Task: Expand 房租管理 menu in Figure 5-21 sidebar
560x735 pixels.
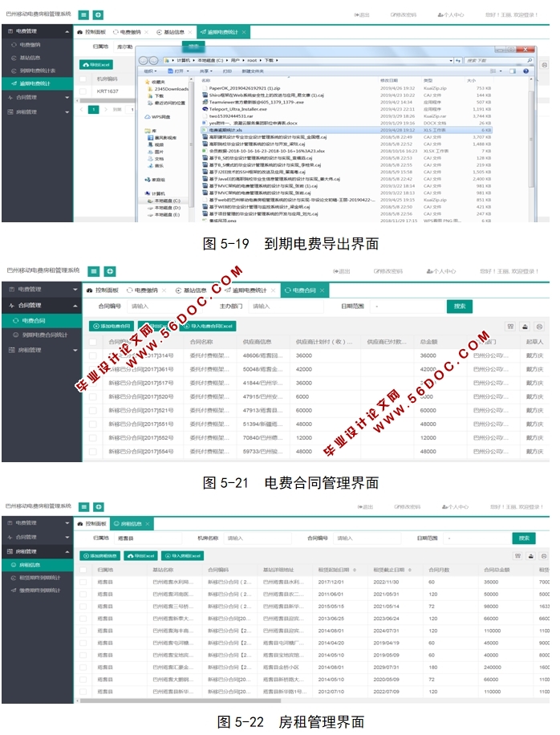Action: (x=43, y=350)
